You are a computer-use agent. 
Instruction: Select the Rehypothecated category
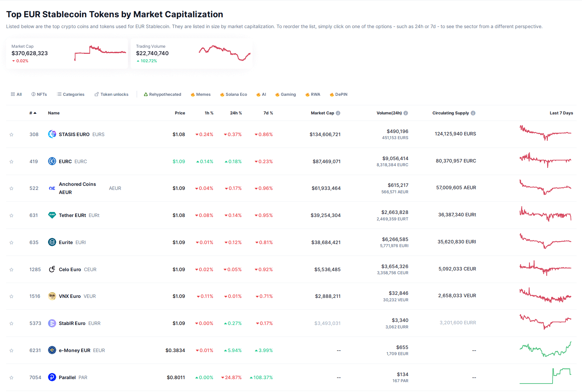point(162,94)
